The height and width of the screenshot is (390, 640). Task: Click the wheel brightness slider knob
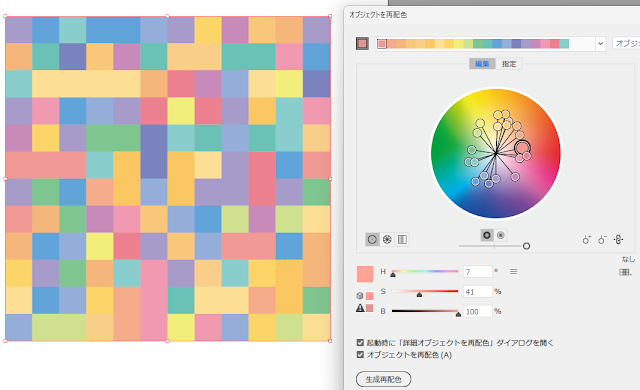527,246
